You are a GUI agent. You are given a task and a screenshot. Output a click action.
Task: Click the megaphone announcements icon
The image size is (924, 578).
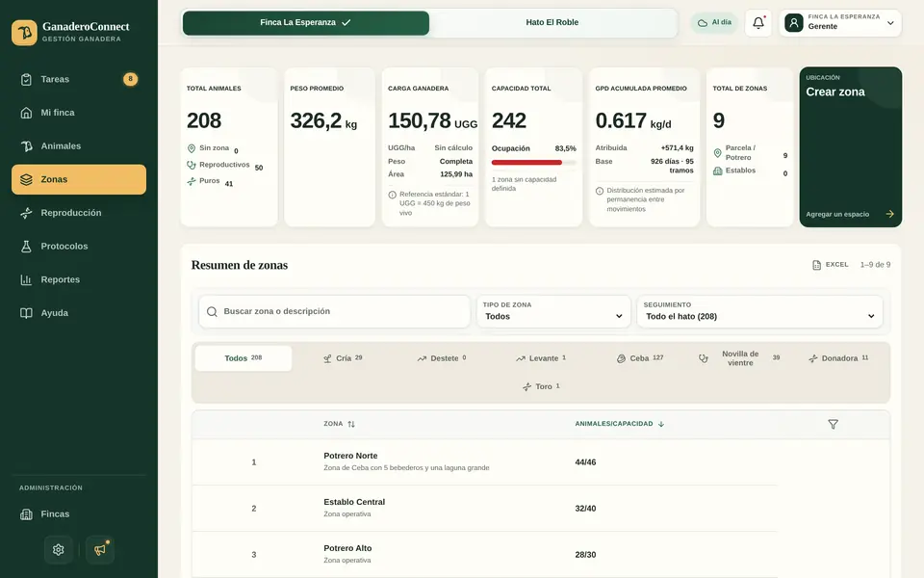[99, 550]
